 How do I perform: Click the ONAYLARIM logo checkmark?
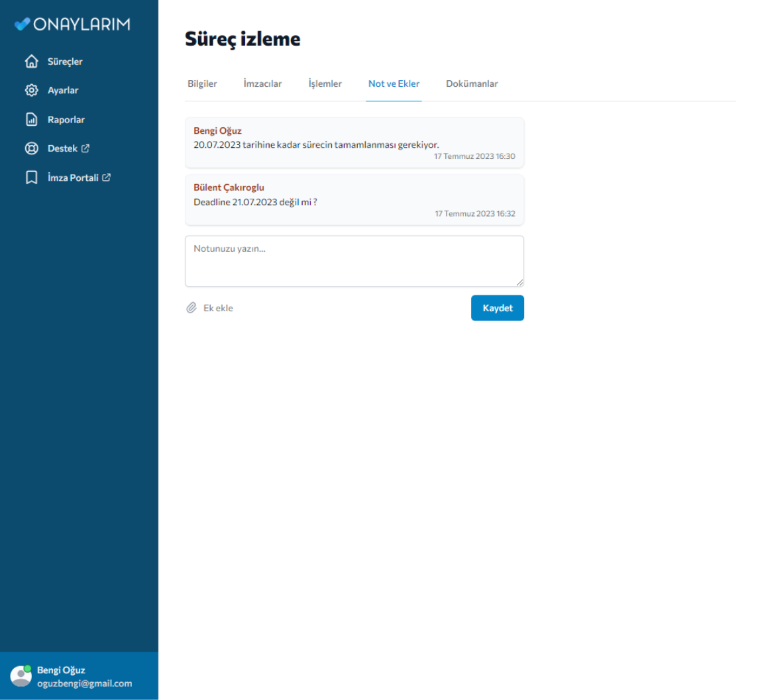(22, 25)
